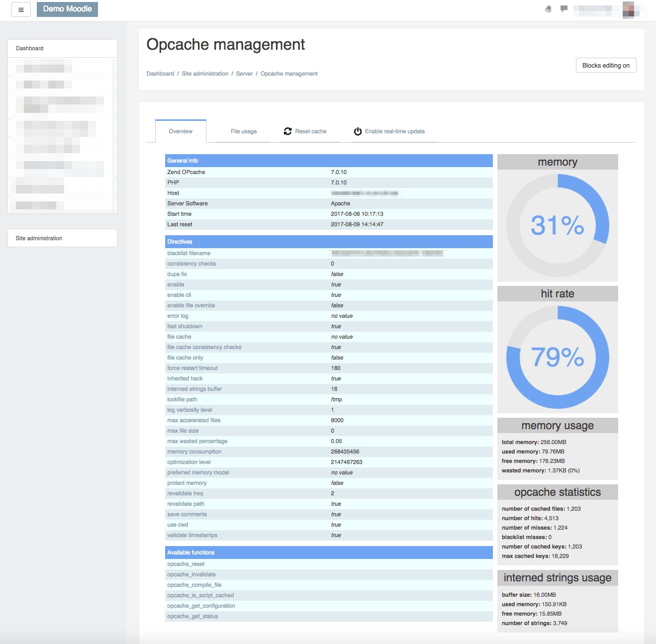656x644 pixels.
Task: Select the Zend OPcache row label
Action: pos(186,172)
